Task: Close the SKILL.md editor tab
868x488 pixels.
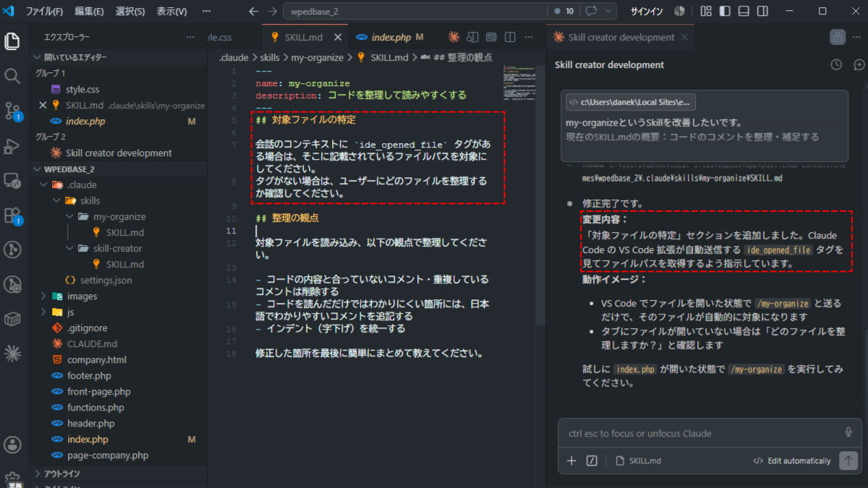Action: [x=338, y=37]
